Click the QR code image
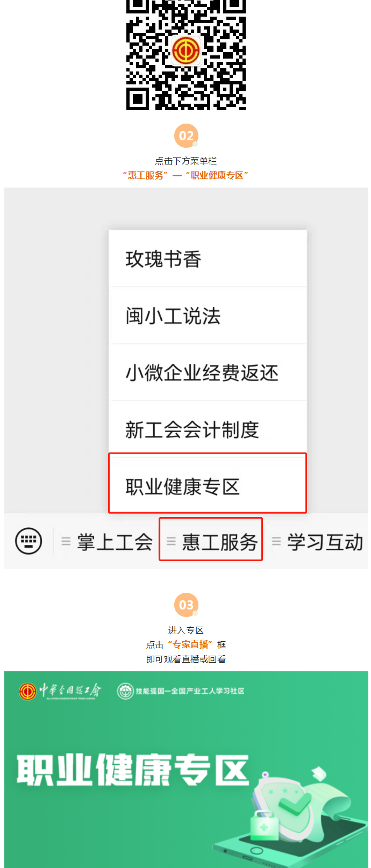Screen dimensions: 371x868 (x=186, y=54)
